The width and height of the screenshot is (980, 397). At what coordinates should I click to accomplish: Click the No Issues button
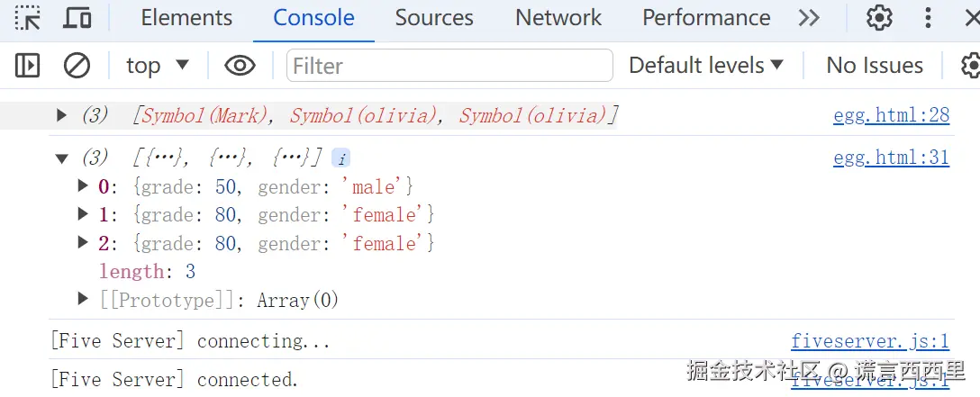pos(874,65)
